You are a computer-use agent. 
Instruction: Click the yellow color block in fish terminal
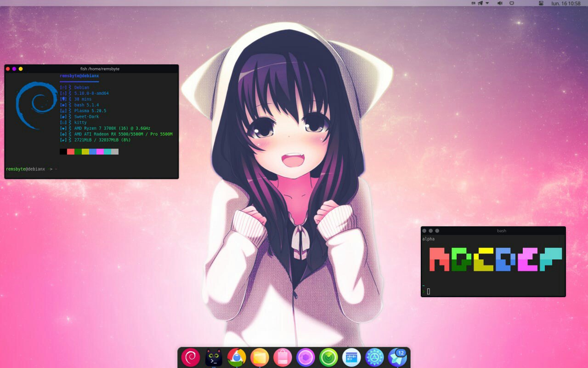85,151
